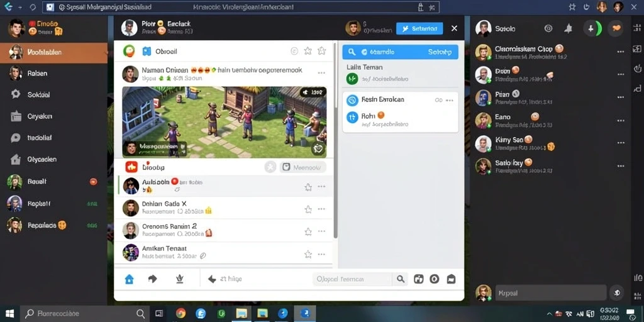Open more options for Claomisikam Ciop

(621, 52)
